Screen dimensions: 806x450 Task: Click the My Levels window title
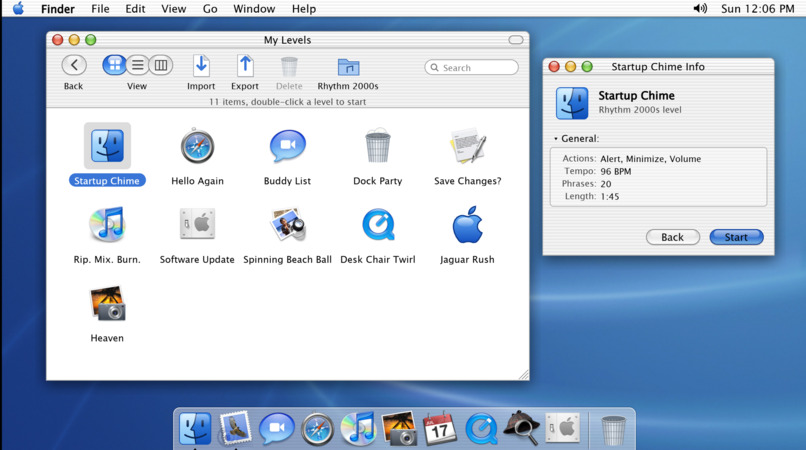pyautogui.click(x=287, y=40)
